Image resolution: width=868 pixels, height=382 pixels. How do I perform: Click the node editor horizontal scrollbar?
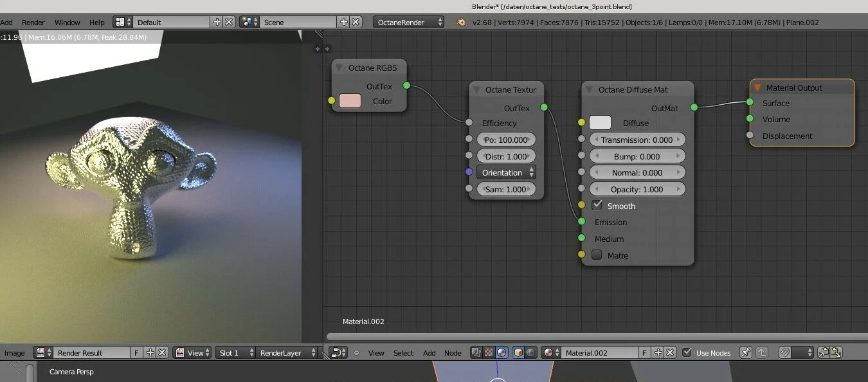click(x=597, y=336)
